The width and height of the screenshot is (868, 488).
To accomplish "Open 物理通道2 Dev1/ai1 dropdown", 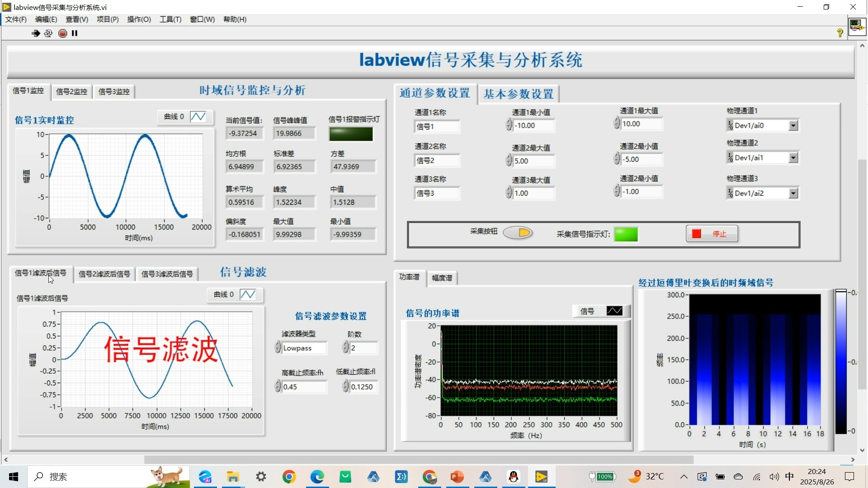I will 793,158.
